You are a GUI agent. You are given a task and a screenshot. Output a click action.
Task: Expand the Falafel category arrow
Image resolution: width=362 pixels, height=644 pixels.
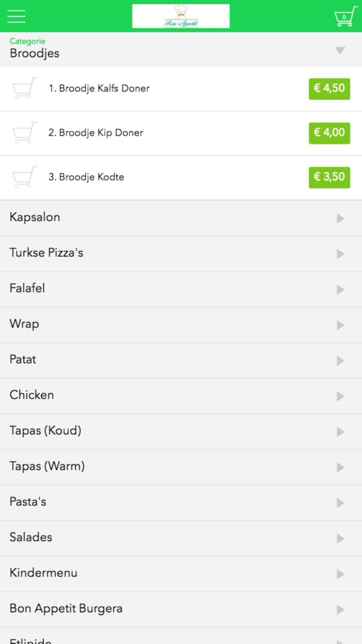click(x=340, y=289)
